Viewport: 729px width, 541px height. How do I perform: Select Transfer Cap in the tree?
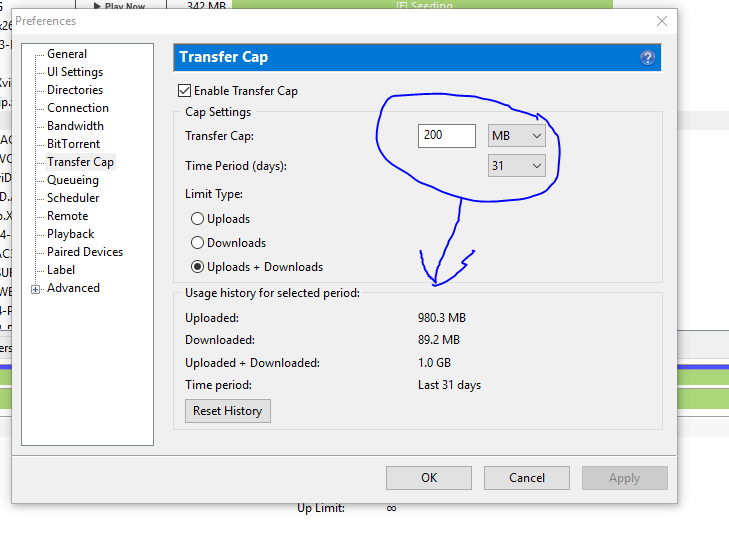coord(80,162)
